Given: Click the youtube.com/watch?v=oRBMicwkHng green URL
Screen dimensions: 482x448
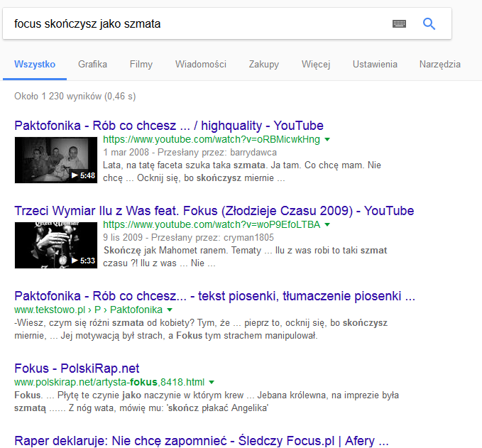Looking at the screenshot, I should (x=212, y=140).
